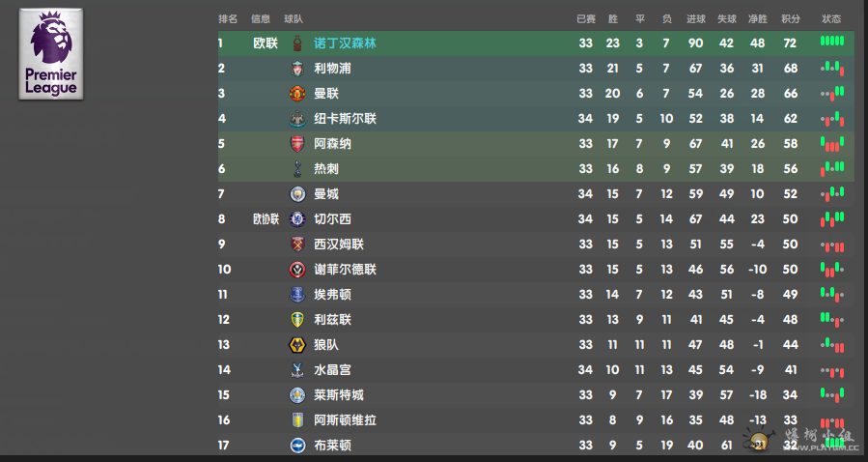Click the 排名 ranking column header
Image resolution: width=868 pixels, height=462 pixels.
(x=228, y=19)
